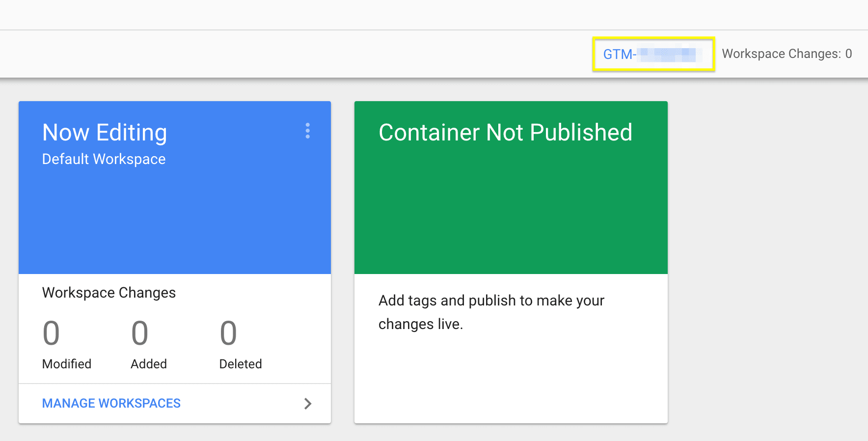Click the 'Now Editing' card title
Image resolution: width=868 pixels, height=441 pixels.
pyautogui.click(x=105, y=133)
